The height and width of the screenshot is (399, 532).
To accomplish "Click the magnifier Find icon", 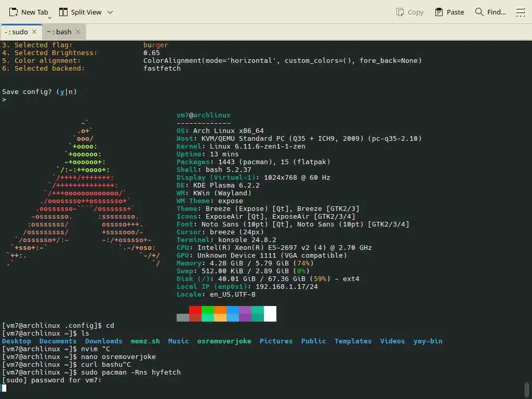I will click(x=479, y=12).
